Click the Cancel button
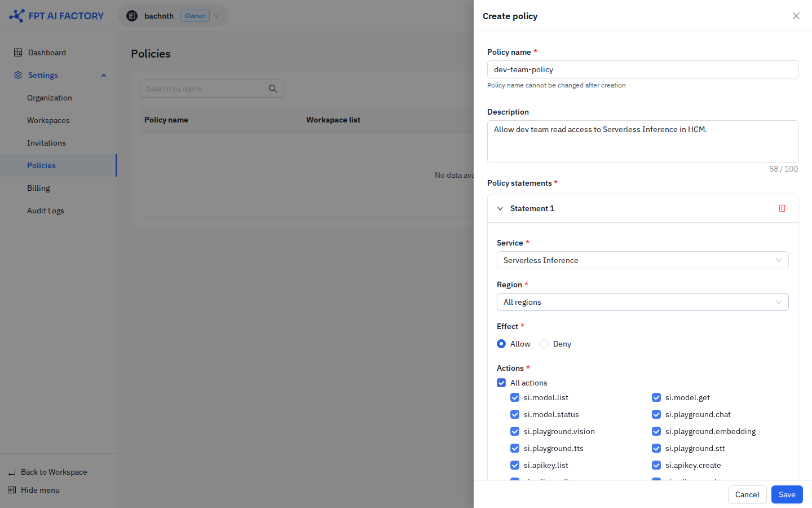Screen dimensions: 812x508 click(x=747, y=494)
